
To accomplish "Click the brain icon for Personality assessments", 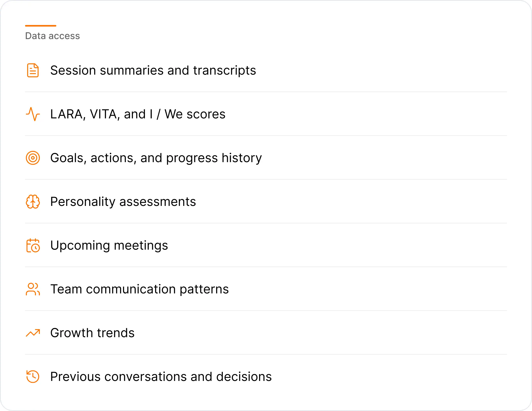I will pos(33,202).
